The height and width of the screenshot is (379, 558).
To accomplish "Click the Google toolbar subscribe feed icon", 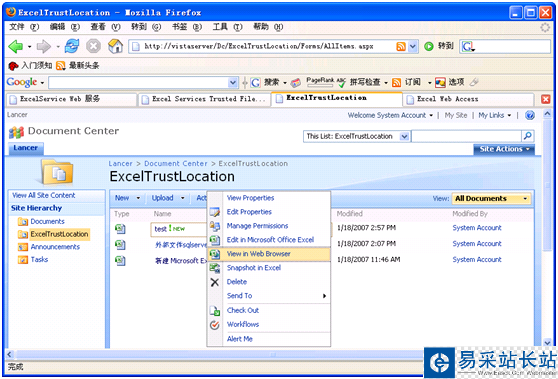I will pos(396,83).
